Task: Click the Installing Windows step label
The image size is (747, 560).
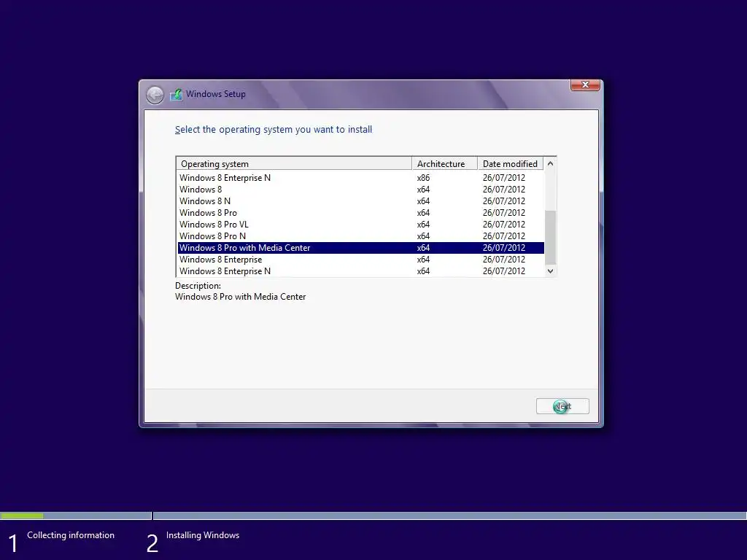Action: pyautogui.click(x=203, y=535)
